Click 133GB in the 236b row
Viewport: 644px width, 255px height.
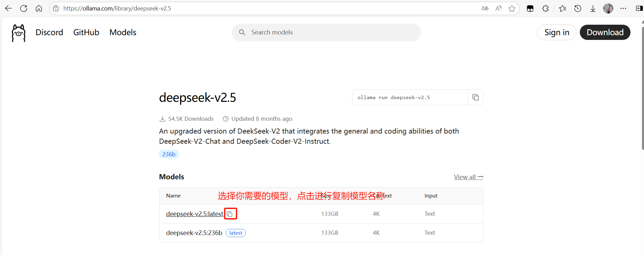(x=330, y=233)
